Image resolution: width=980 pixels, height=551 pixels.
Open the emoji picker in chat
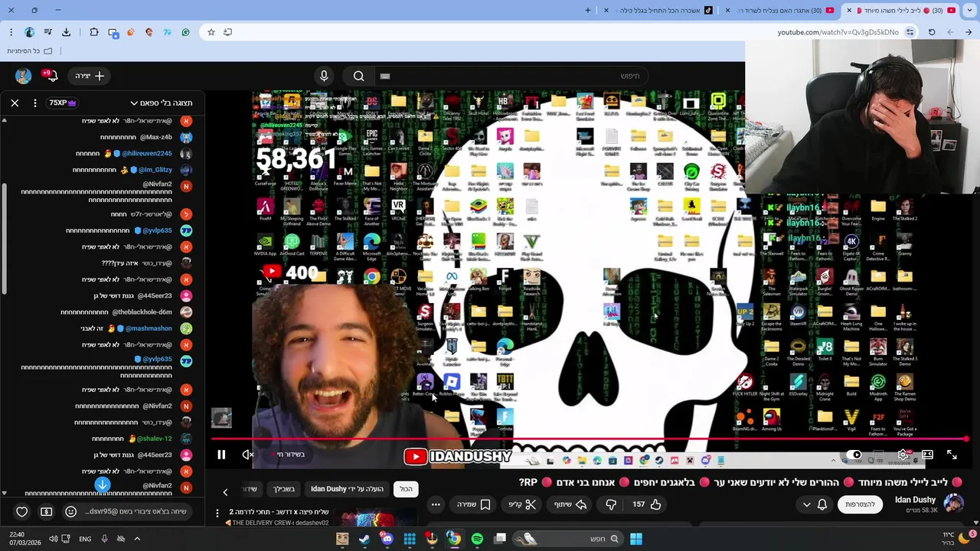click(x=70, y=511)
